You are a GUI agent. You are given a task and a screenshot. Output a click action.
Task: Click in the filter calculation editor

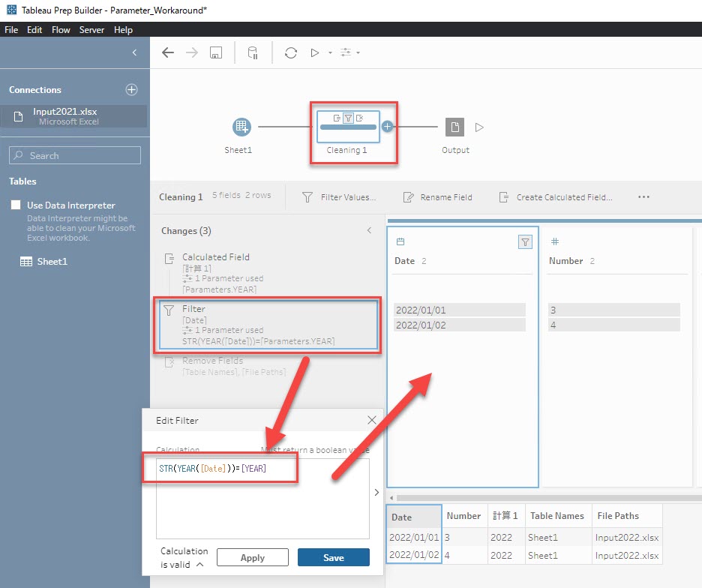pos(262,499)
